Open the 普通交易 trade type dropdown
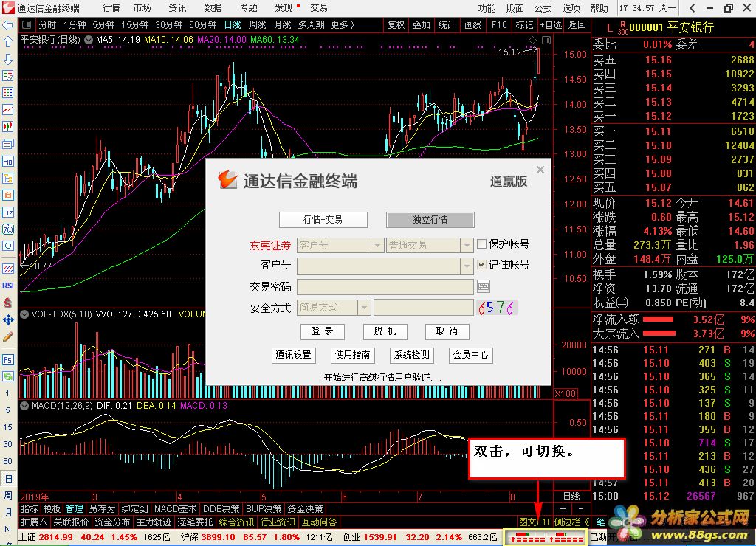 [x=467, y=245]
